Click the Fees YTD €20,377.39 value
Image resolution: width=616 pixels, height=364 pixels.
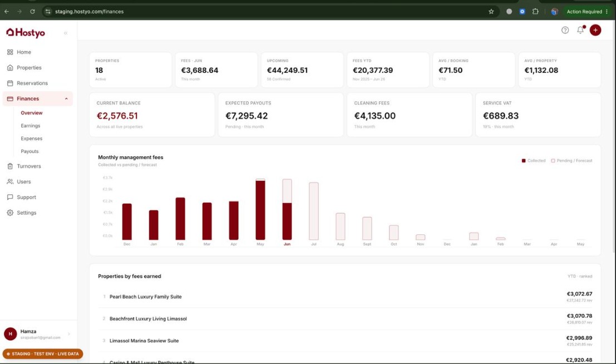pyautogui.click(x=372, y=70)
